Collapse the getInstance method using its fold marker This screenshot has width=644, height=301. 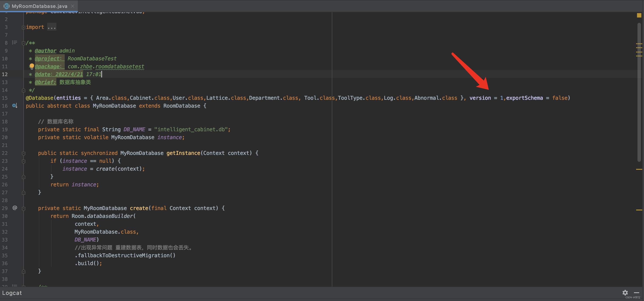click(24, 153)
